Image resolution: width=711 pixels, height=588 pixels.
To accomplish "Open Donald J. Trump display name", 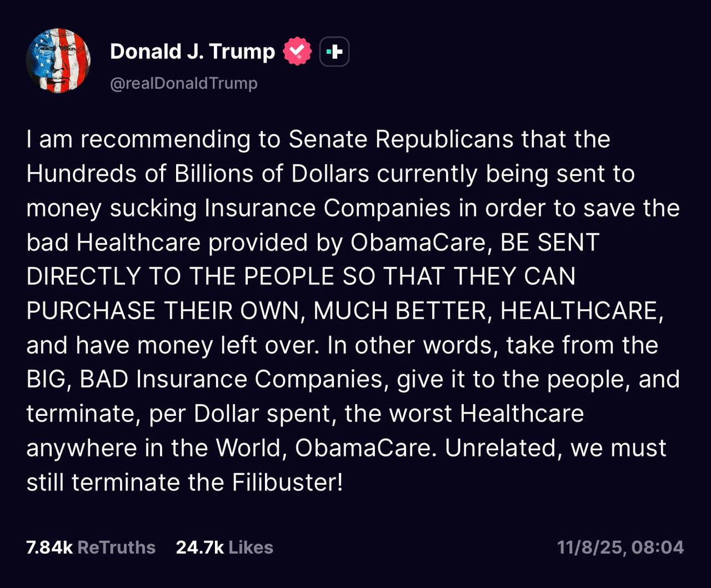I will click(192, 52).
